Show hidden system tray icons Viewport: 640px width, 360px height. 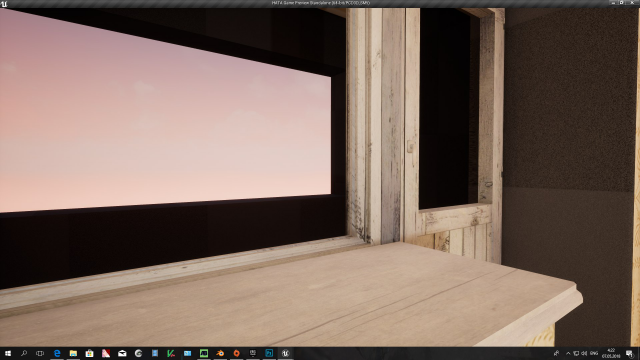(568, 353)
